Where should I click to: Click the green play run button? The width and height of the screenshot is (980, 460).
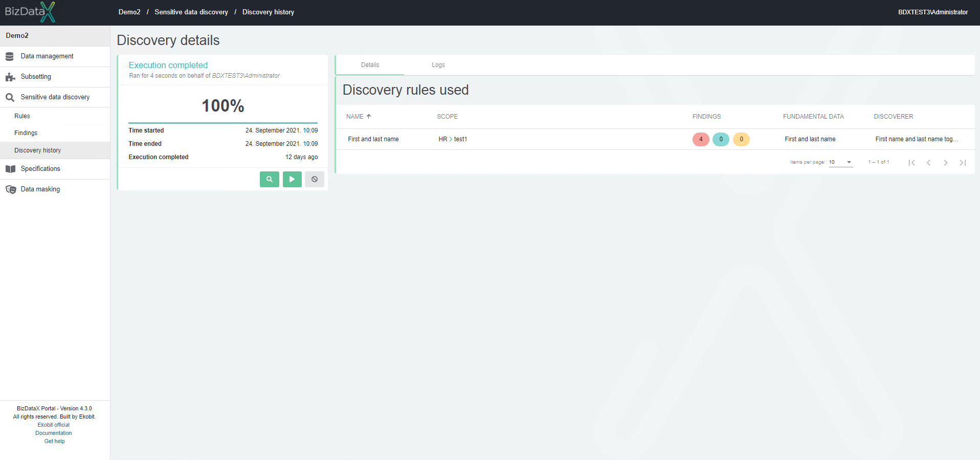(x=292, y=179)
